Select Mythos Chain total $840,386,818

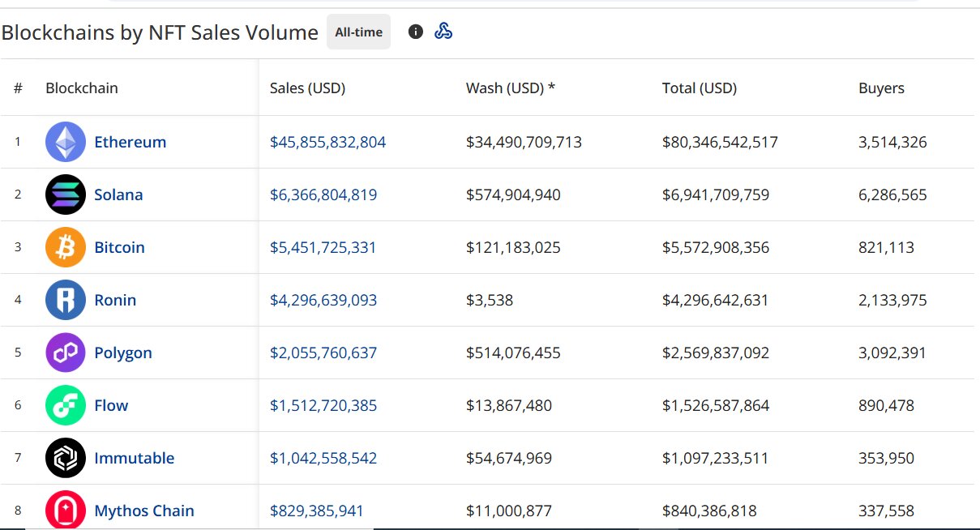click(x=709, y=511)
